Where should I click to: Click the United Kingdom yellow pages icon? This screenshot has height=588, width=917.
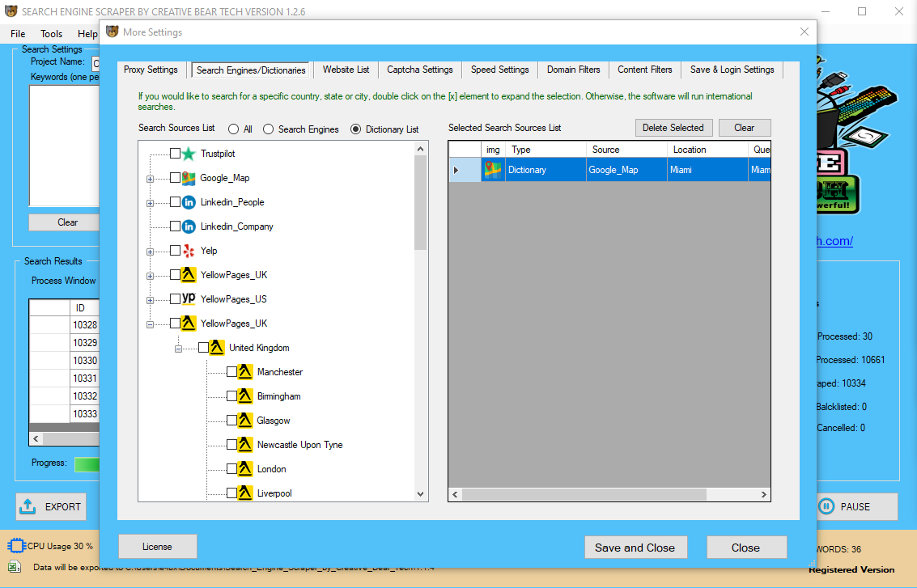217,348
